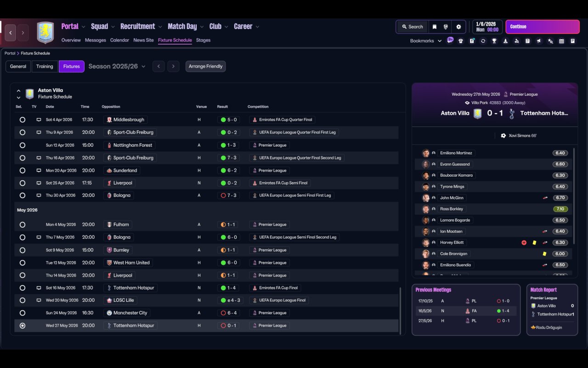This screenshot has width=588, height=368.
Task: Click Harvey Elliott's red injury cross icon
Action: (524, 242)
